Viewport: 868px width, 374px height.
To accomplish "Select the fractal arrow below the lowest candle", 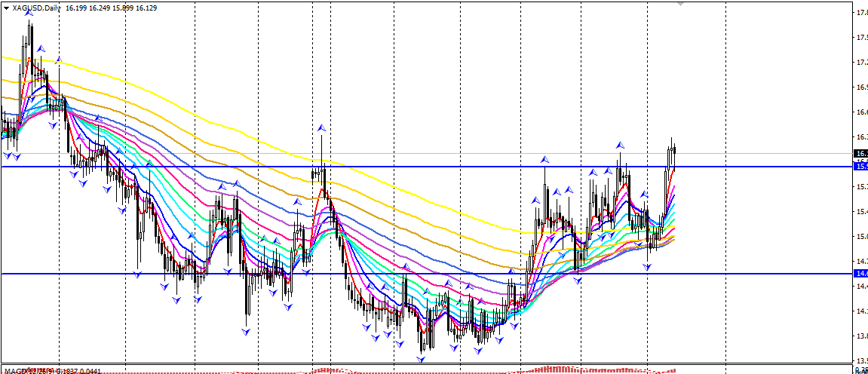I will (422, 360).
